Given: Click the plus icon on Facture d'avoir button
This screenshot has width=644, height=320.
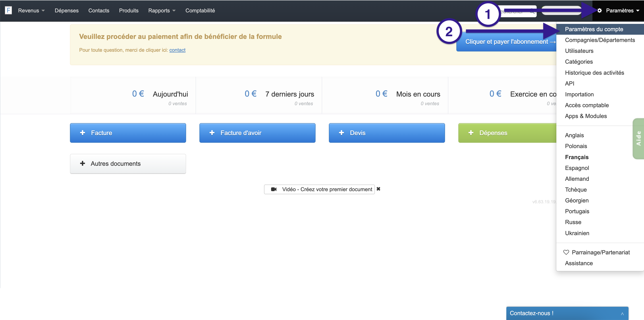Looking at the screenshot, I should click(212, 133).
